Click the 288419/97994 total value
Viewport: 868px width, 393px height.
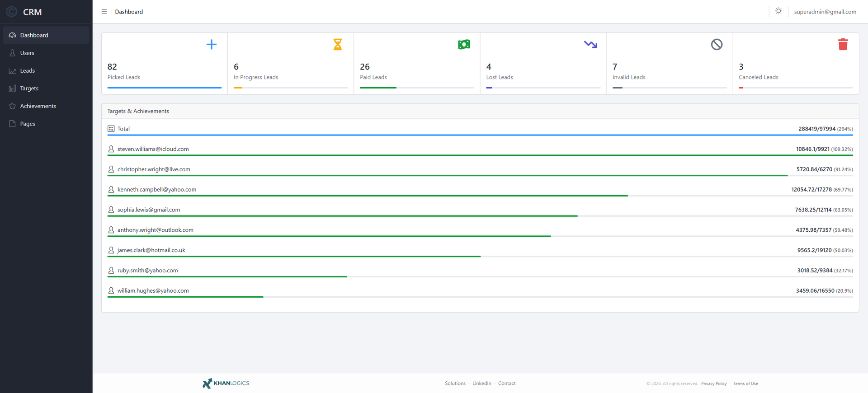pos(817,129)
